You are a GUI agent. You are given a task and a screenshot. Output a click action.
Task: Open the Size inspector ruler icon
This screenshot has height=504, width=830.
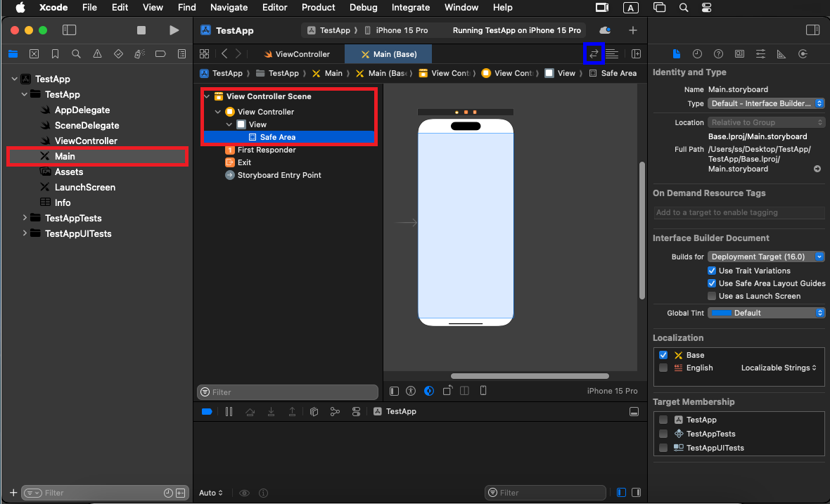click(781, 54)
